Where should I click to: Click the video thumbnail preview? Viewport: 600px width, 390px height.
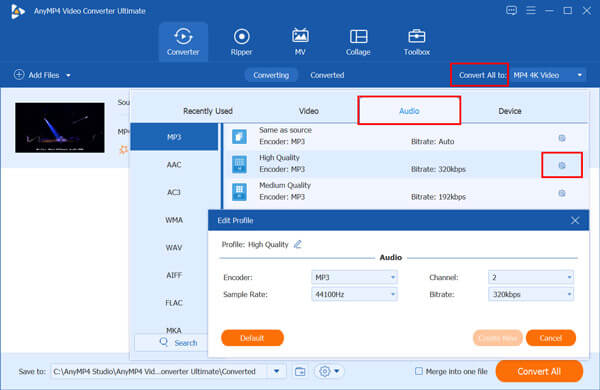coord(60,127)
